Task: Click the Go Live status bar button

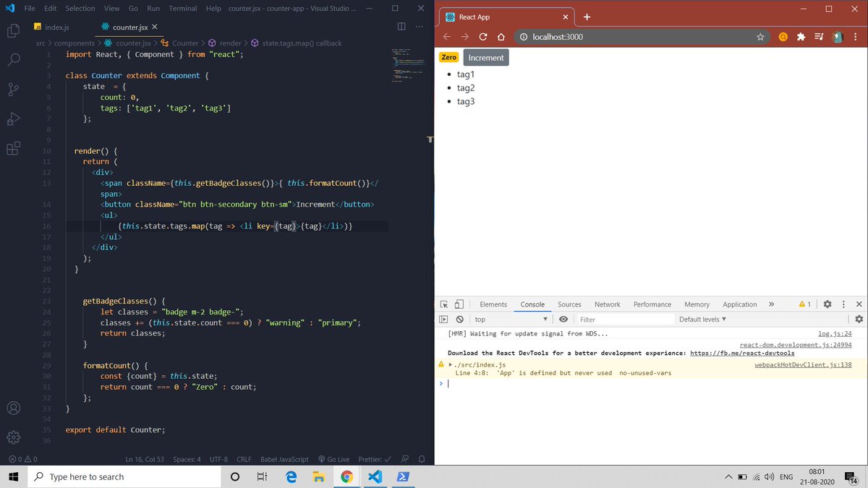Action: [334, 459]
